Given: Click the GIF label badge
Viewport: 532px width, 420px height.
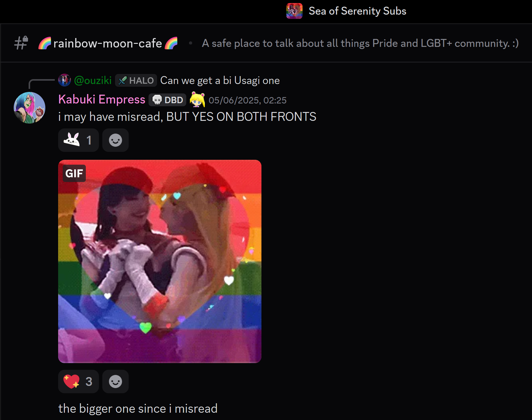Looking at the screenshot, I should tap(74, 173).
